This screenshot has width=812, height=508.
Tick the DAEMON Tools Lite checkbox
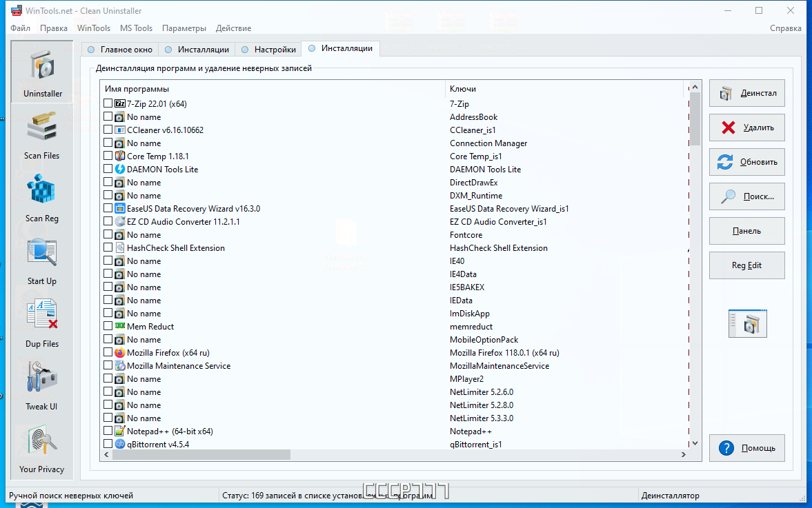pos(108,169)
